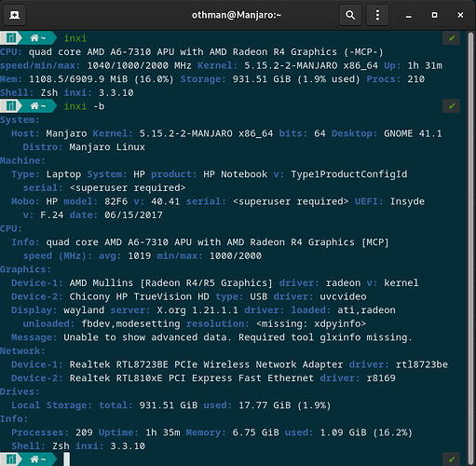Screen dimensions: 476x466
Task: Click the 'Procs:' value 210
Action: click(416, 79)
